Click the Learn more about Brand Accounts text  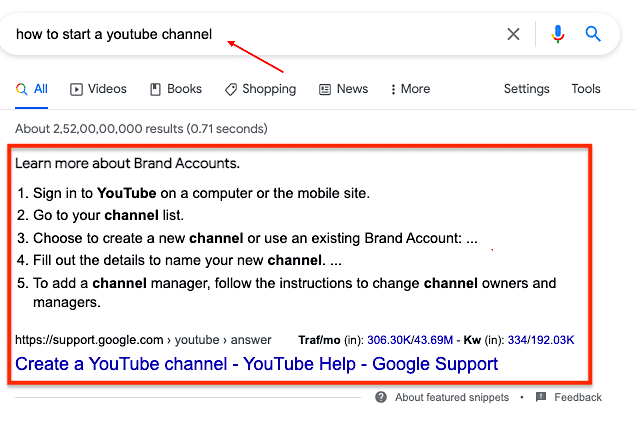[x=128, y=163]
